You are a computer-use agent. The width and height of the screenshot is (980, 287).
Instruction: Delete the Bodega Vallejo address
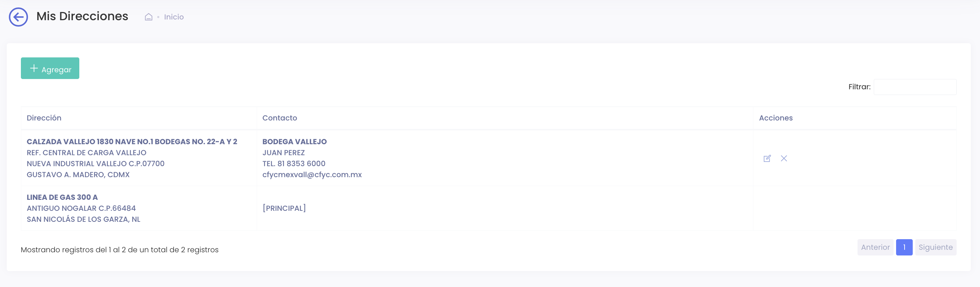[784, 158]
